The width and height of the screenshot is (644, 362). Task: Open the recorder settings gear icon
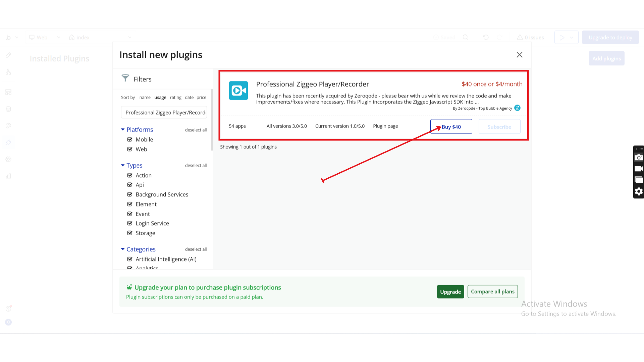[x=639, y=191]
